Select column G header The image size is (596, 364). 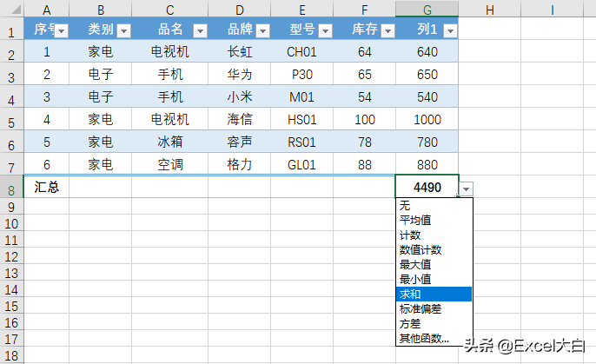(427, 9)
